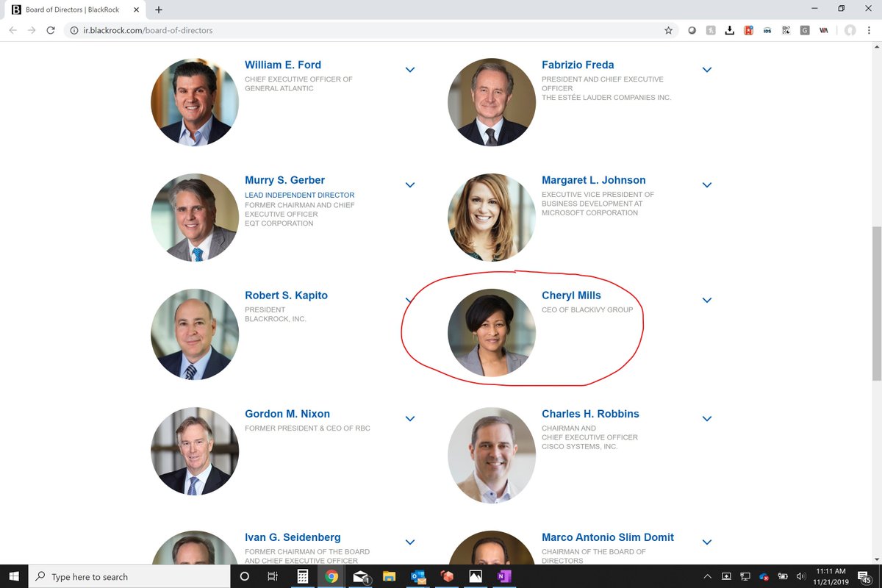Viewport: 882px width, 588px height.
Task: Click 'FORMER PRESIDENT & CEO OF RBC' text
Action: tap(307, 429)
